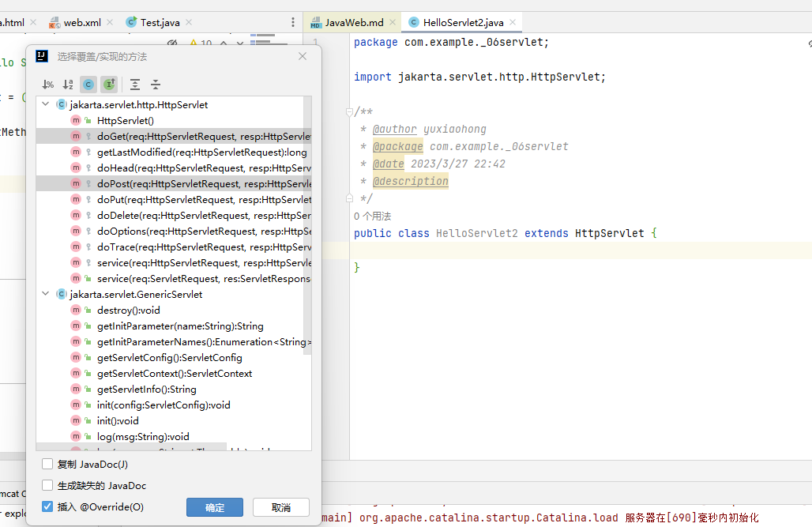Click the import jakarta.servlet.http.HttpServlet line
Screen dimensions: 812x527
point(479,77)
